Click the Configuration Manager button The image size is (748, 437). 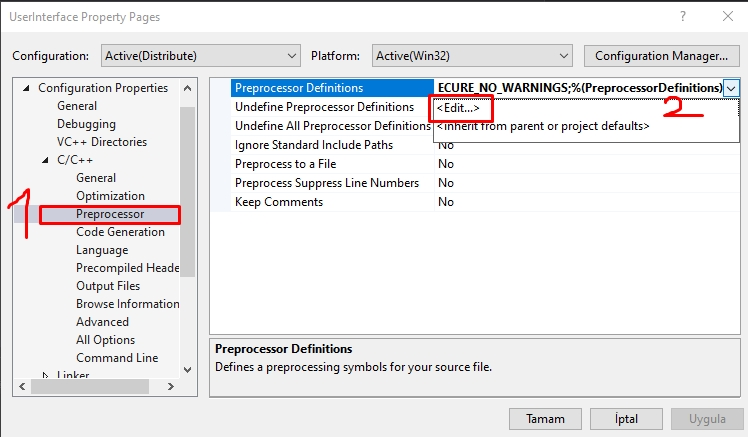pos(659,56)
